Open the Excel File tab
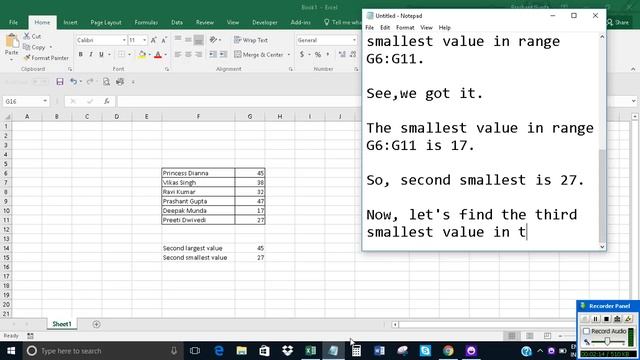The width and height of the screenshot is (640, 360). coord(13,22)
